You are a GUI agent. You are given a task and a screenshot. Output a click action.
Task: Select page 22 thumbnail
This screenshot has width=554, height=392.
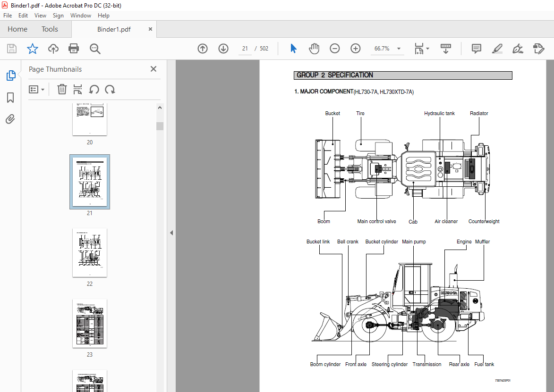[90, 253]
